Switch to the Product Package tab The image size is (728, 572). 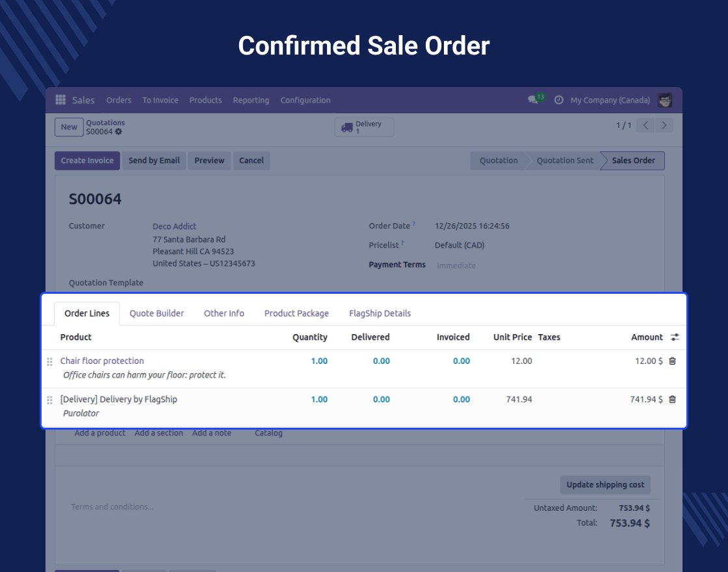[x=296, y=313]
